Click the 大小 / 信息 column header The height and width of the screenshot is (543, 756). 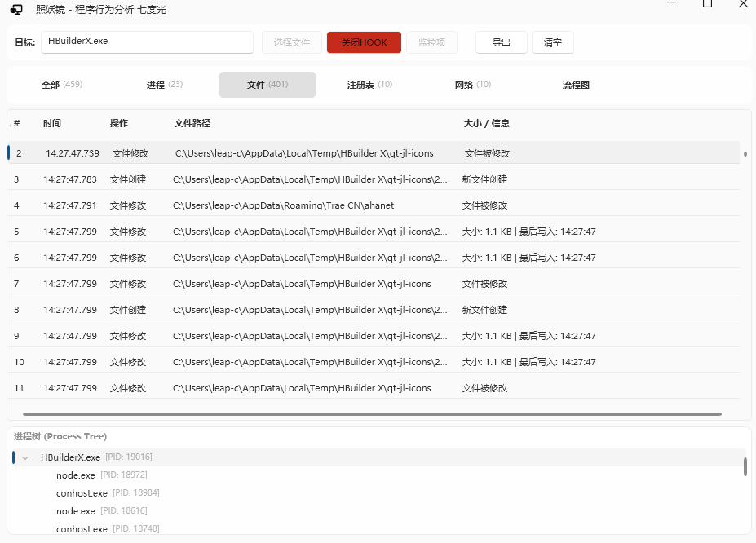(x=487, y=123)
